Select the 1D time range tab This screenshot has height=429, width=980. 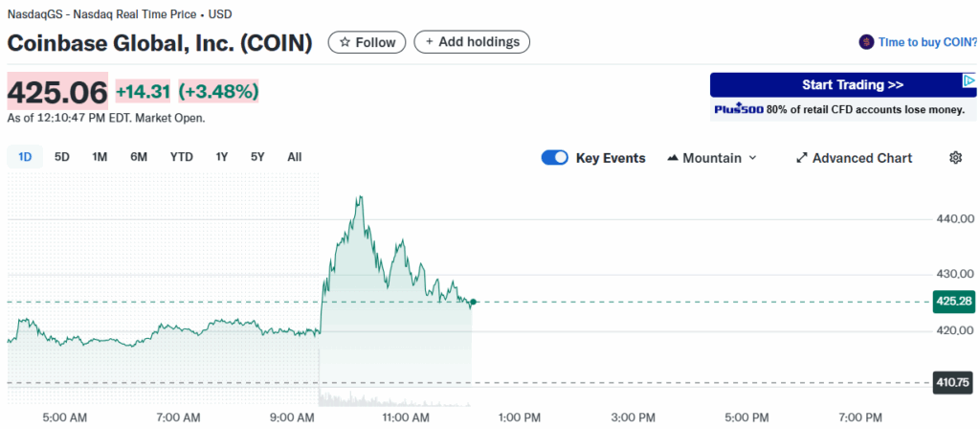click(25, 157)
